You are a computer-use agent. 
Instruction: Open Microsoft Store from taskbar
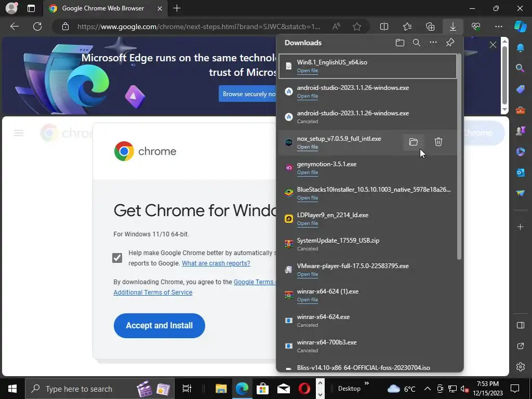point(262,389)
